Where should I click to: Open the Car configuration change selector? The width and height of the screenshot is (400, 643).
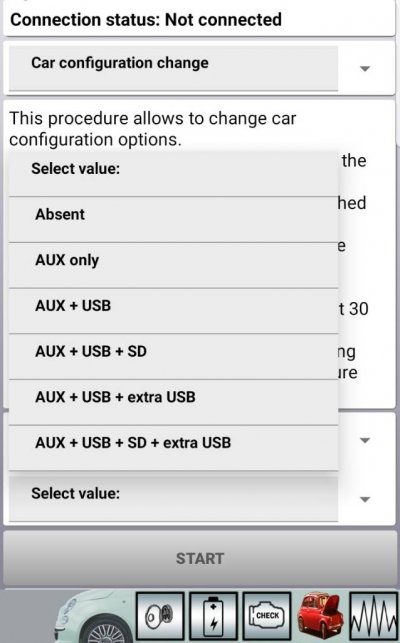click(x=173, y=68)
